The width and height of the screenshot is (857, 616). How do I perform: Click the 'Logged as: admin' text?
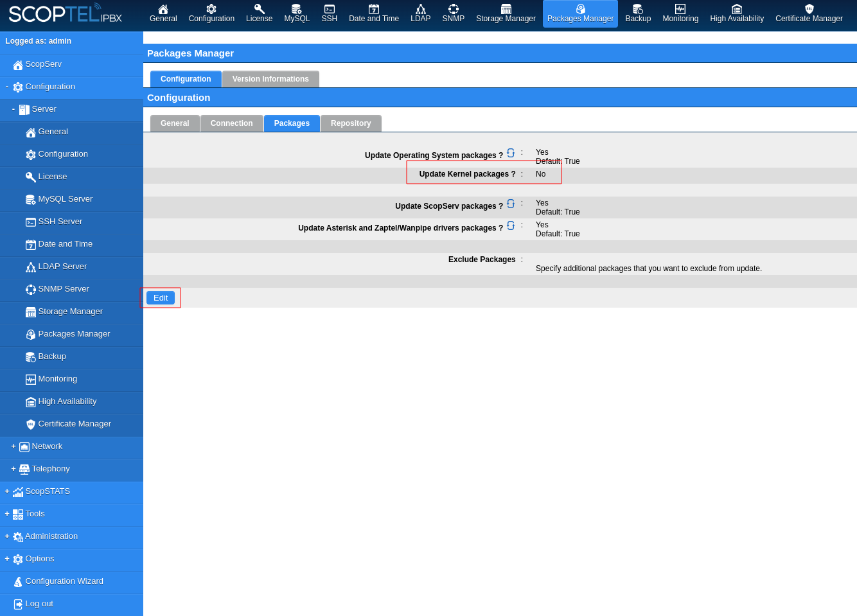click(38, 41)
